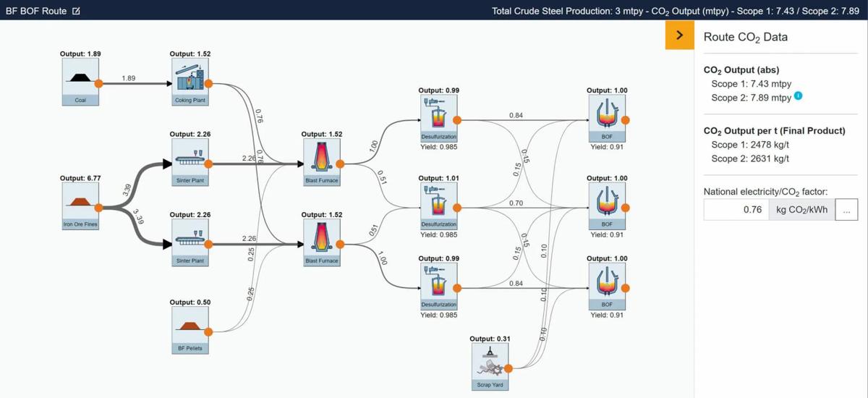Select the Coking Plant node
The width and height of the screenshot is (868, 398).
coord(190,82)
